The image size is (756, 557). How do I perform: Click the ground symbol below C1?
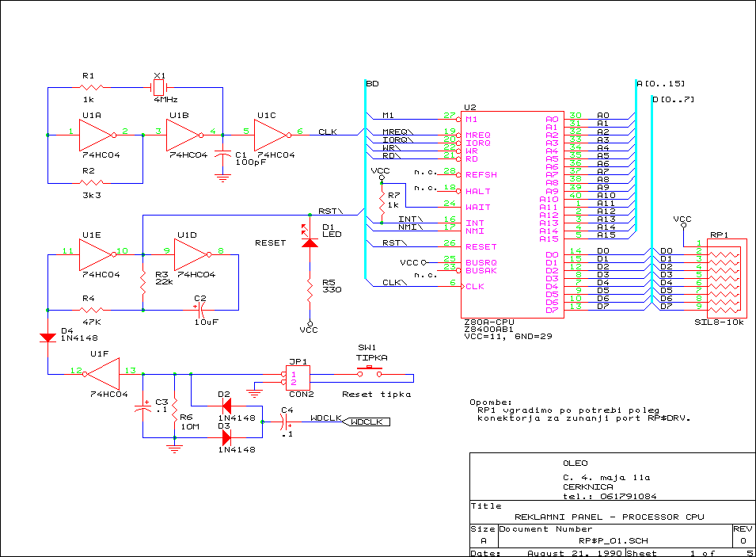[x=222, y=178]
